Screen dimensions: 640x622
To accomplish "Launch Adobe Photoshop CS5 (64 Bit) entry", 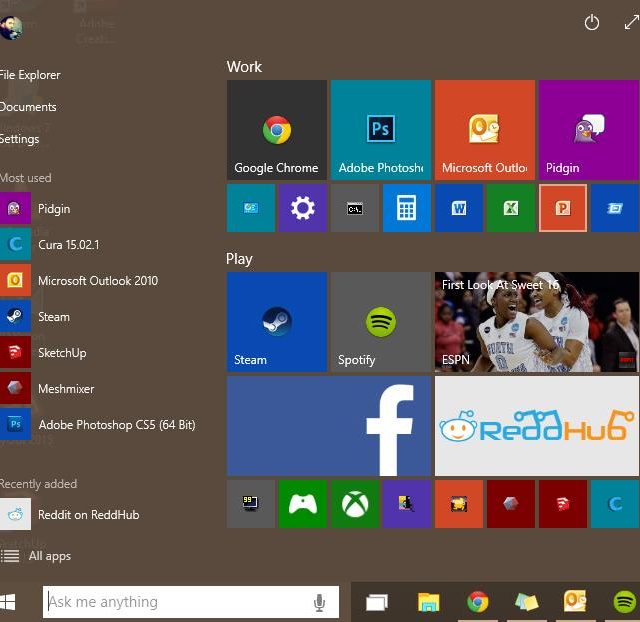I will coord(98,424).
